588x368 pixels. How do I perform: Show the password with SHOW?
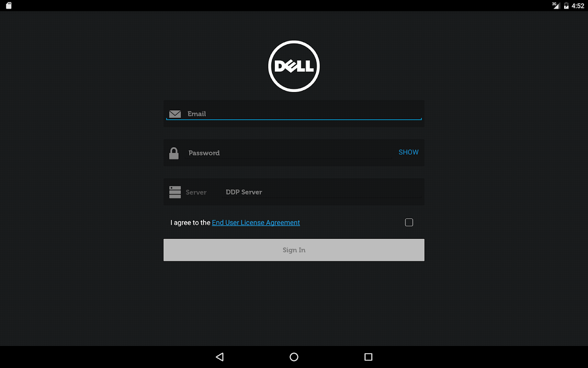tap(408, 152)
